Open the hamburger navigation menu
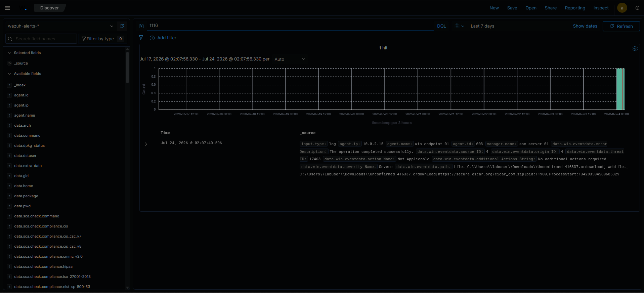Viewport: 644px width, 293px height. (x=7, y=8)
